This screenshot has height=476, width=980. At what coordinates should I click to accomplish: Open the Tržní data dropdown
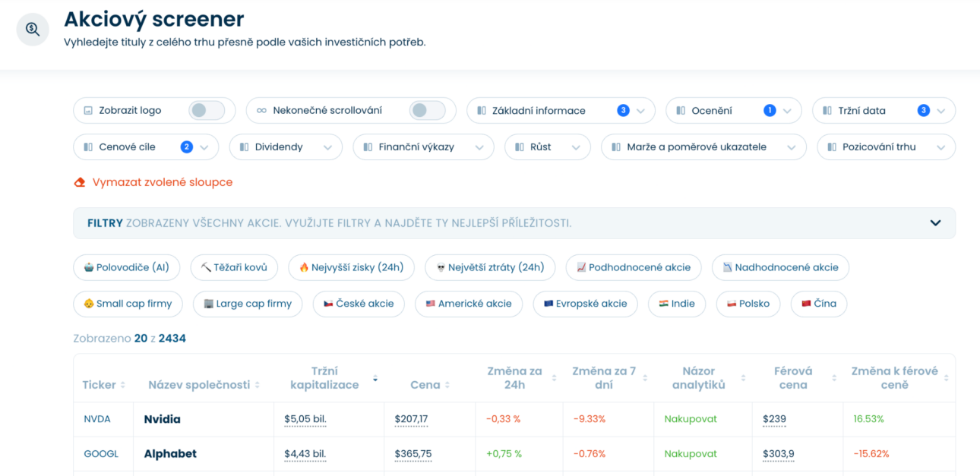[884, 110]
